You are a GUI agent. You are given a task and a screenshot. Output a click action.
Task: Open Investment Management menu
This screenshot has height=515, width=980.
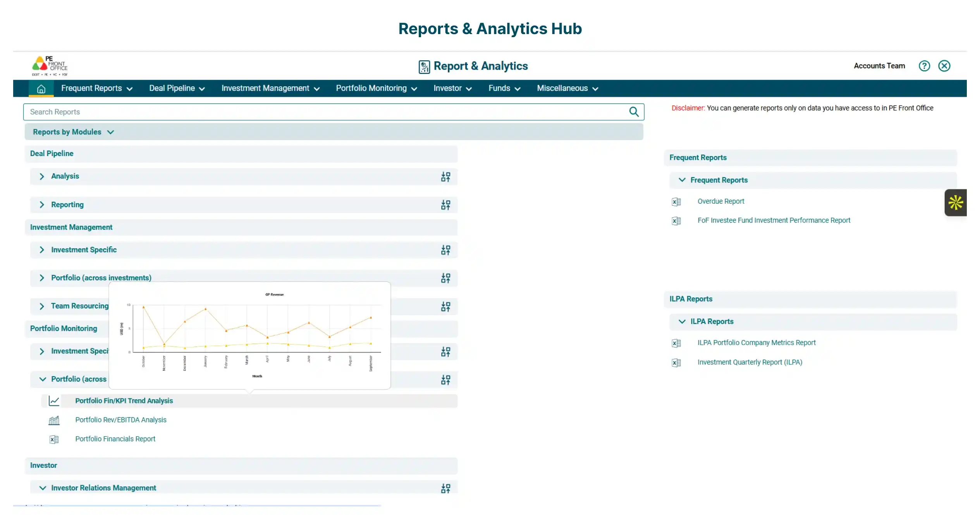point(270,88)
